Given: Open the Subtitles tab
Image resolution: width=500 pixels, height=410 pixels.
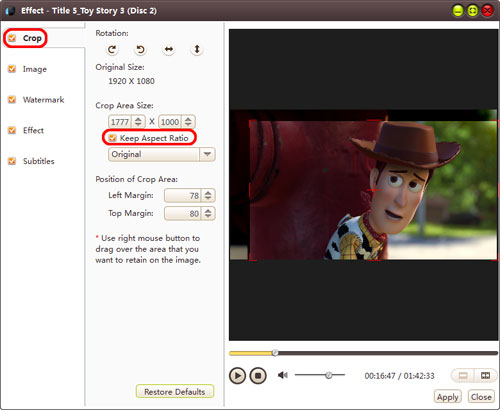Looking at the screenshot, I should (x=39, y=161).
